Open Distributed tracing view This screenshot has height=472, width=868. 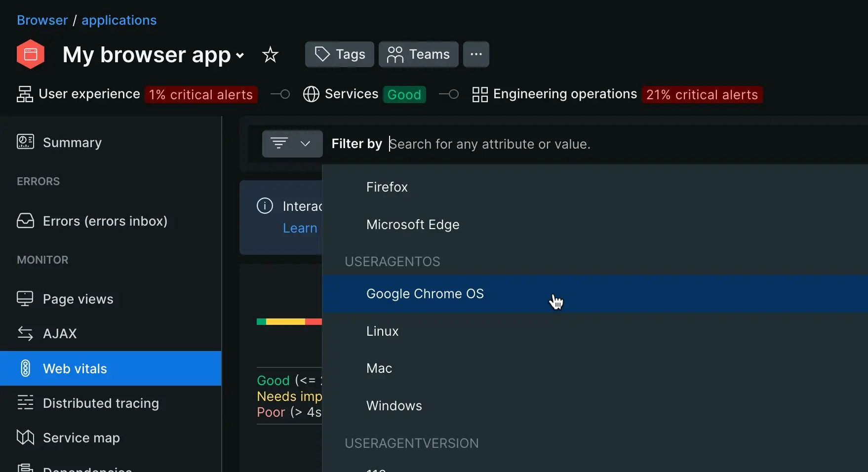[x=101, y=403]
